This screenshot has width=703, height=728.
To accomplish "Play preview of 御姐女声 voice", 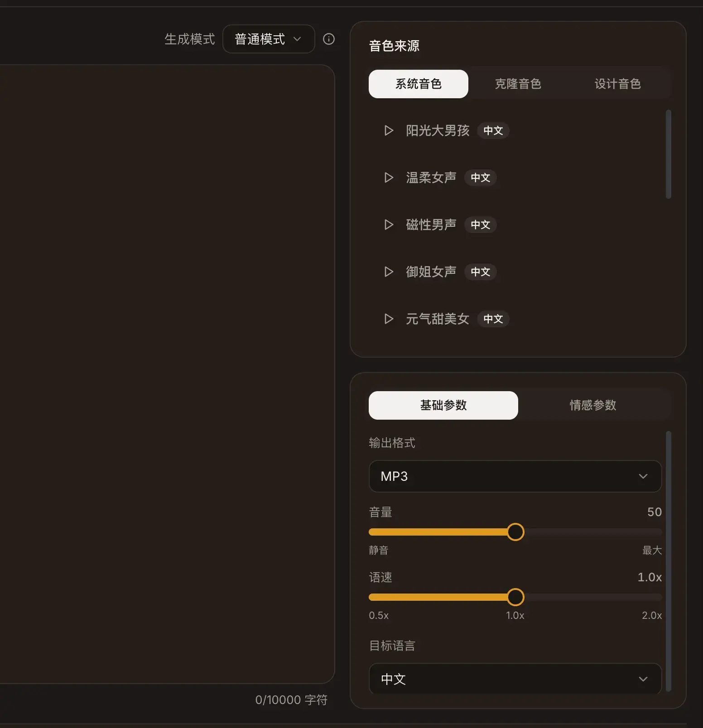I will click(x=389, y=272).
